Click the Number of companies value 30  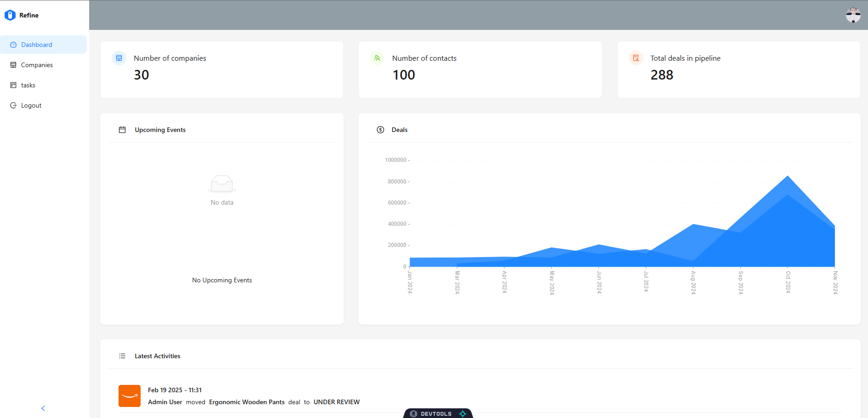142,75
